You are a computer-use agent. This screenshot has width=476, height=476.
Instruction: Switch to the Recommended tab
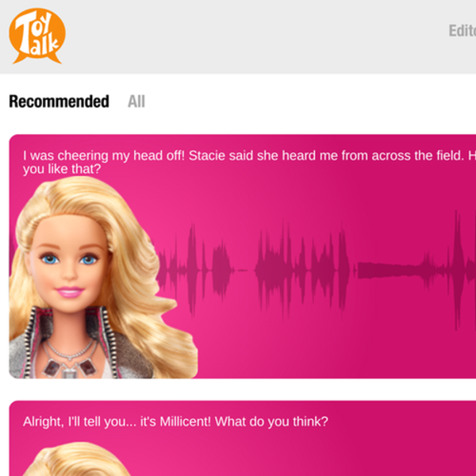[x=59, y=102]
